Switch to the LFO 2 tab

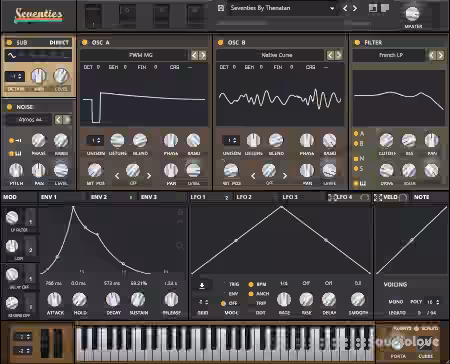click(244, 197)
